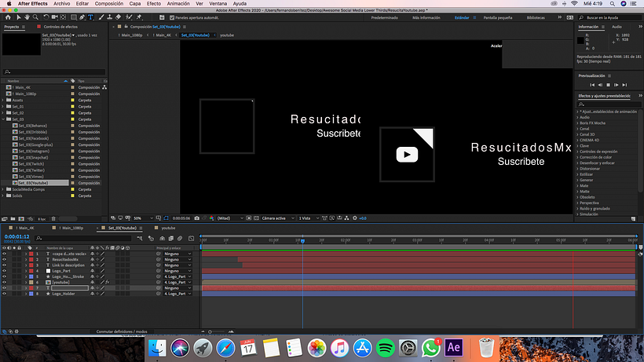The width and height of the screenshot is (644, 362).
Task: Click the Main_1080p breadcrumb in viewer
Action: point(131,35)
